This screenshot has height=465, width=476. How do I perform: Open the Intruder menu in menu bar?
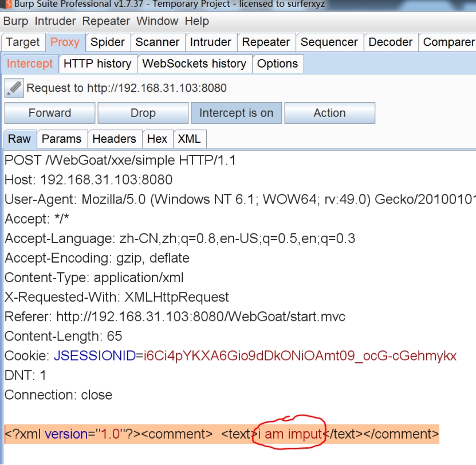click(55, 21)
